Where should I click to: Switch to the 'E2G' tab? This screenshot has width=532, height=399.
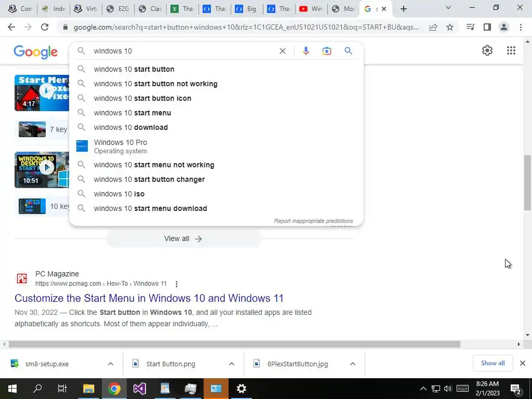pyautogui.click(x=118, y=9)
